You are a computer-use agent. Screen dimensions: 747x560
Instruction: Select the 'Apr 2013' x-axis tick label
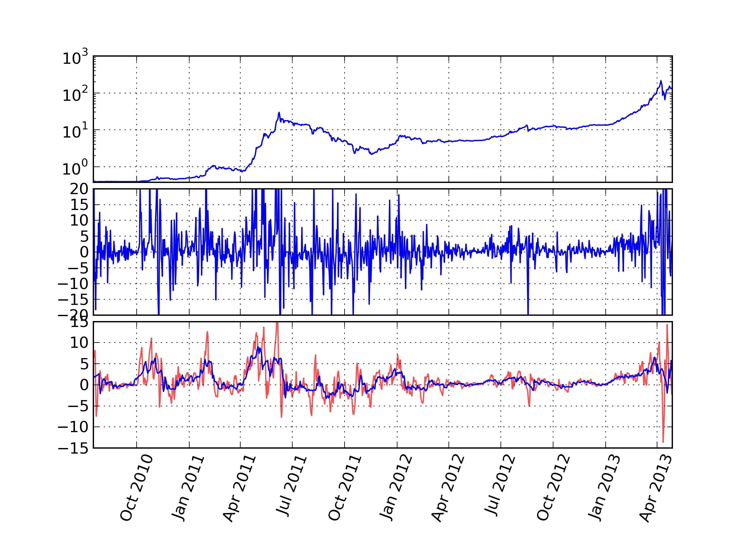(656, 489)
